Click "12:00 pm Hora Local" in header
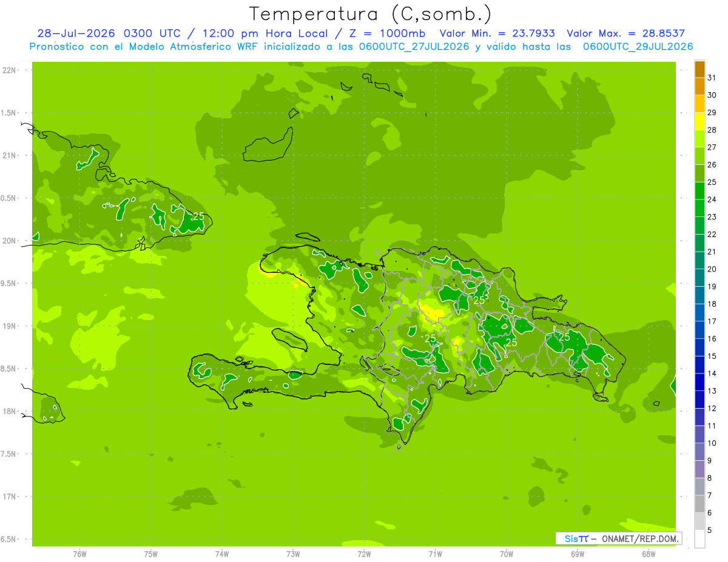This screenshot has width=728, height=562. (265, 33)
